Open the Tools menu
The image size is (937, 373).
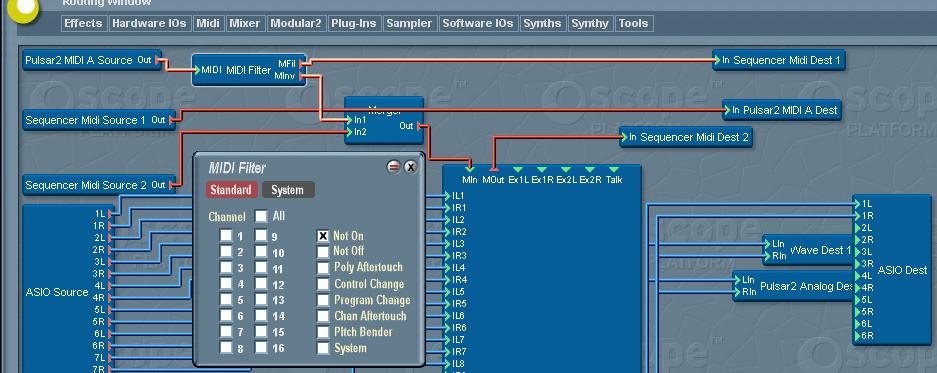coord(633,23)
